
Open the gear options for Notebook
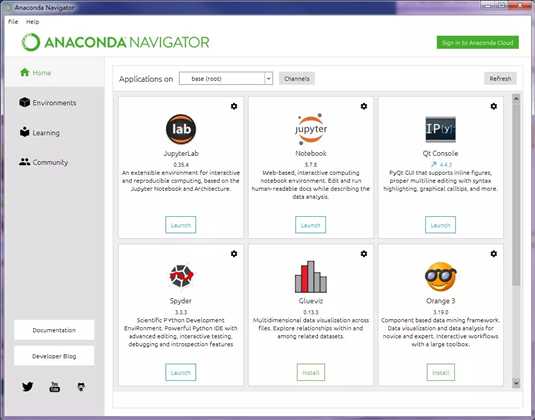point(364,106)
